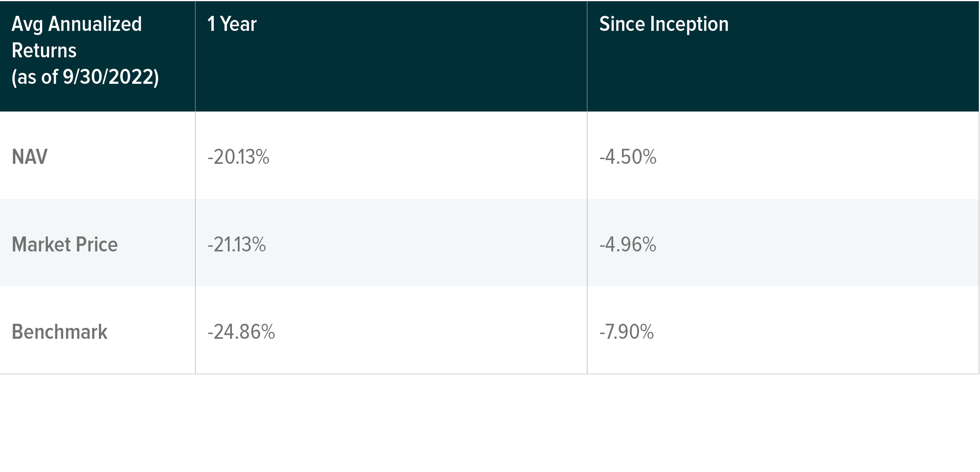Select Benchmark 1 Year value -24.86%
Image resolution: width=980 pixels, height=472 pixels.
tap(241, 331)
